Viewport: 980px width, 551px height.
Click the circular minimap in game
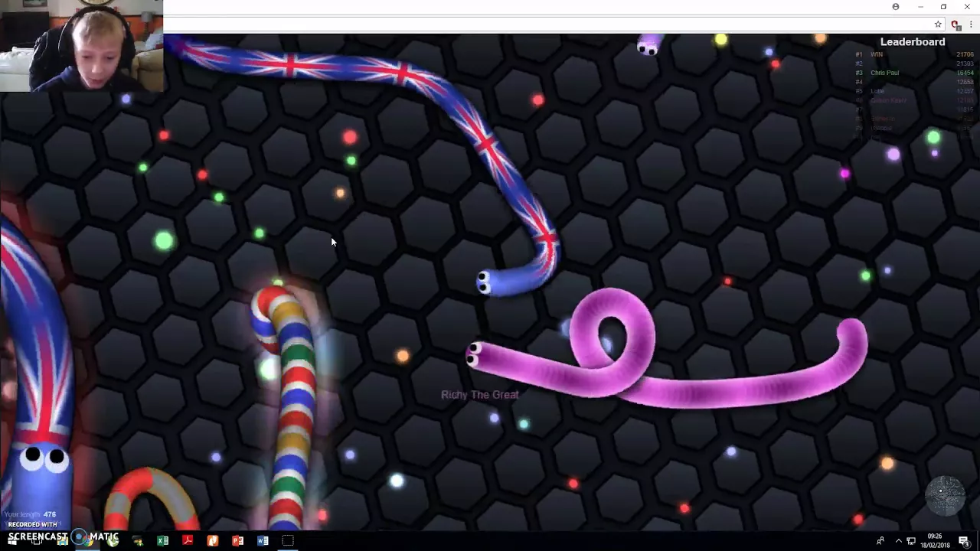pos(945,494)
